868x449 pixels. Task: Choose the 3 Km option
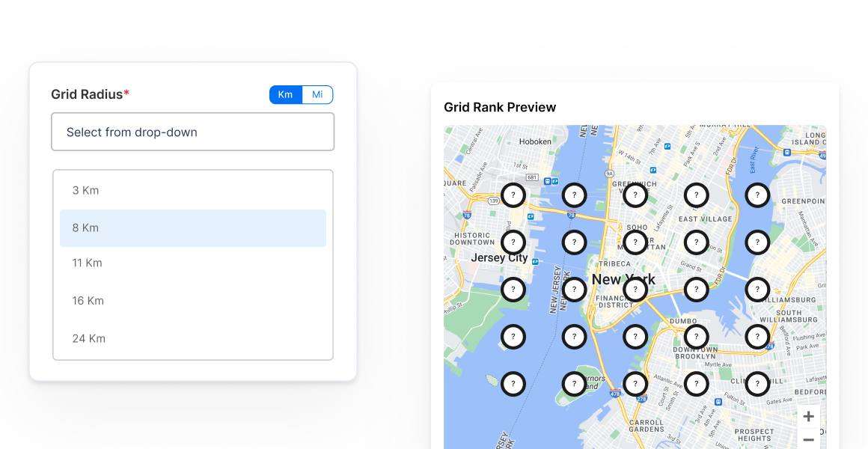click(192, 191)
